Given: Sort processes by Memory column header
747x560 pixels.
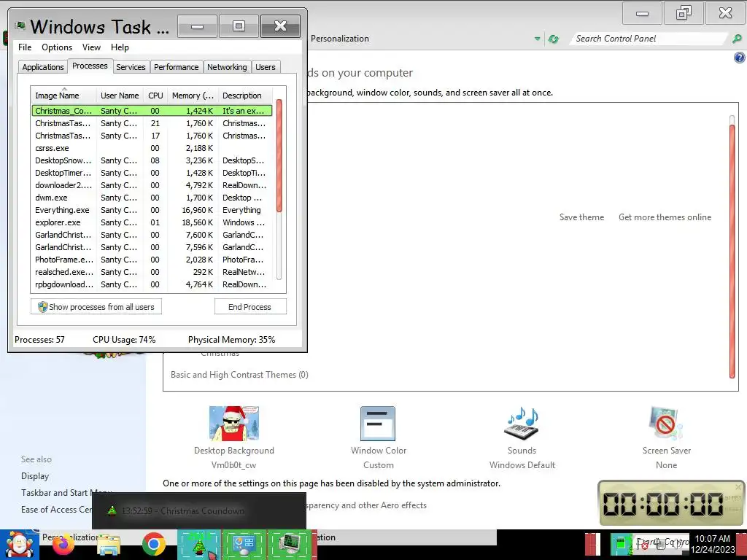Looking at the screenshot, I should tap(193, 96).
